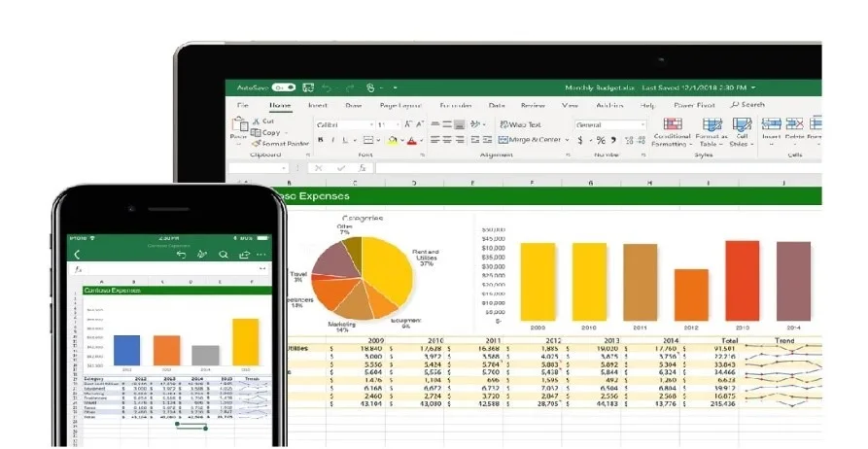Viewport: 868px width, 449px height.
Task: Open the Review ribbon tab
Action: 533,105
